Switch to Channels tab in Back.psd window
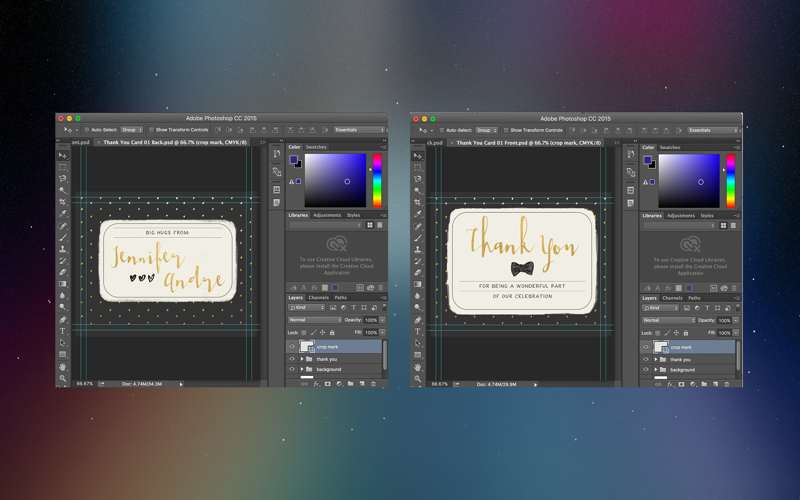Viewport: 800px width, 500px height. (318, 297)
